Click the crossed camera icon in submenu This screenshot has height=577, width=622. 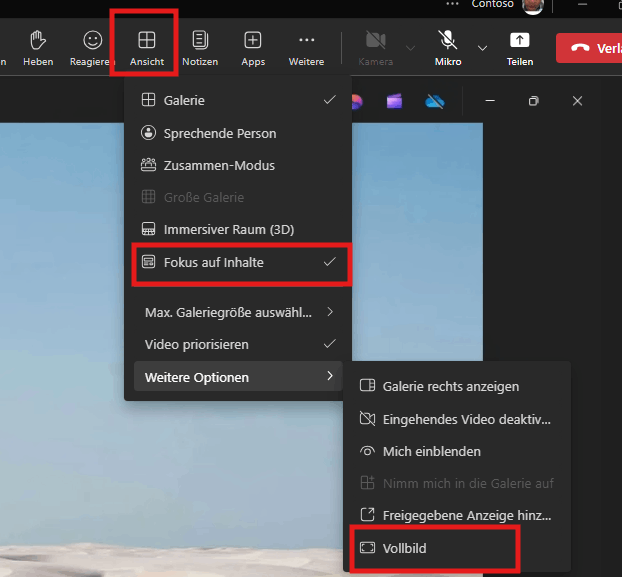point(367,419)
